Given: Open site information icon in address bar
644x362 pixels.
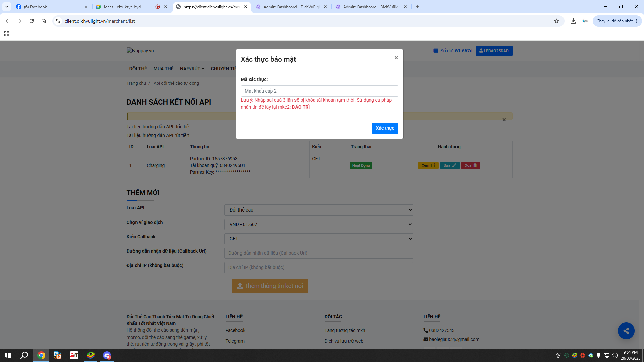Looking at the screenshot, I should 58,21.
